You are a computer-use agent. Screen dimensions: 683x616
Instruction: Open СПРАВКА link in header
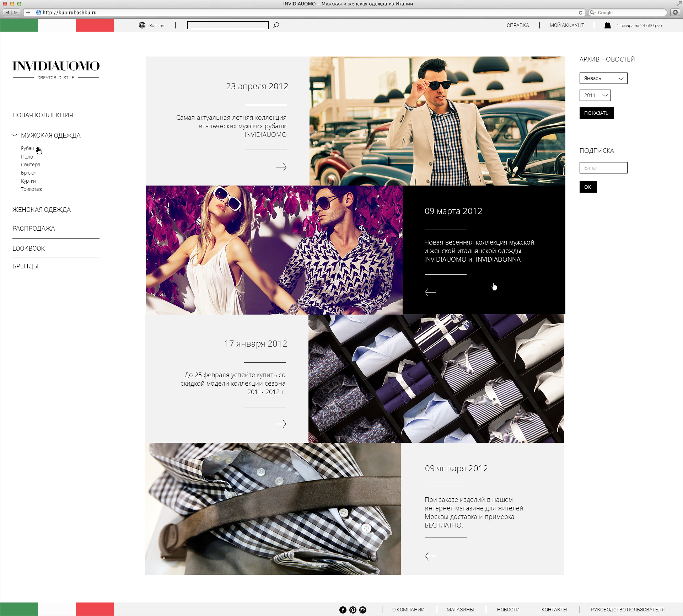pos(518,25)
